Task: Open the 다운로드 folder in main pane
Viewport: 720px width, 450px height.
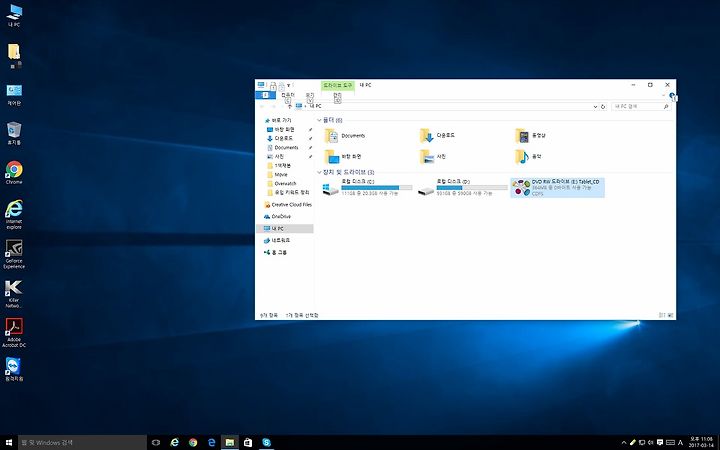Action: point(438,135)
